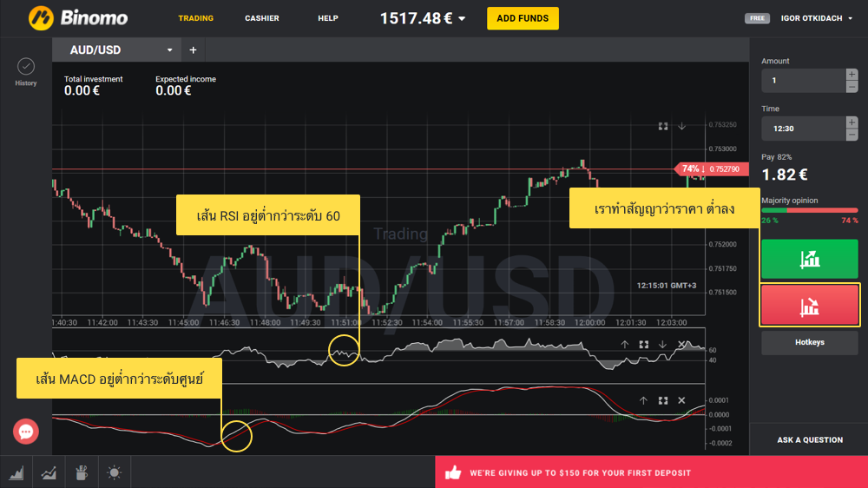Open the History panel
The width and height of the screenshot is (868, 488).
coord(26,71)
